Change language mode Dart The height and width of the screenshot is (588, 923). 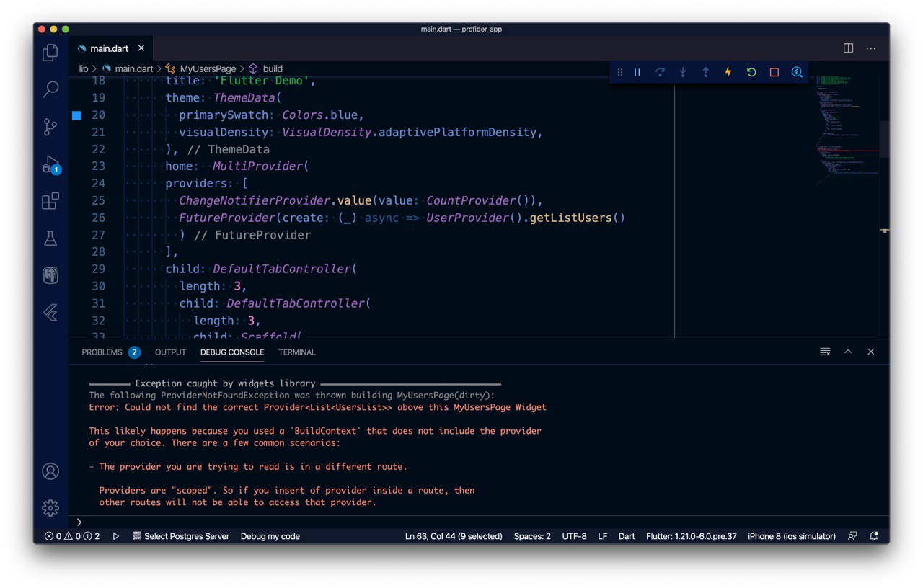627,536
